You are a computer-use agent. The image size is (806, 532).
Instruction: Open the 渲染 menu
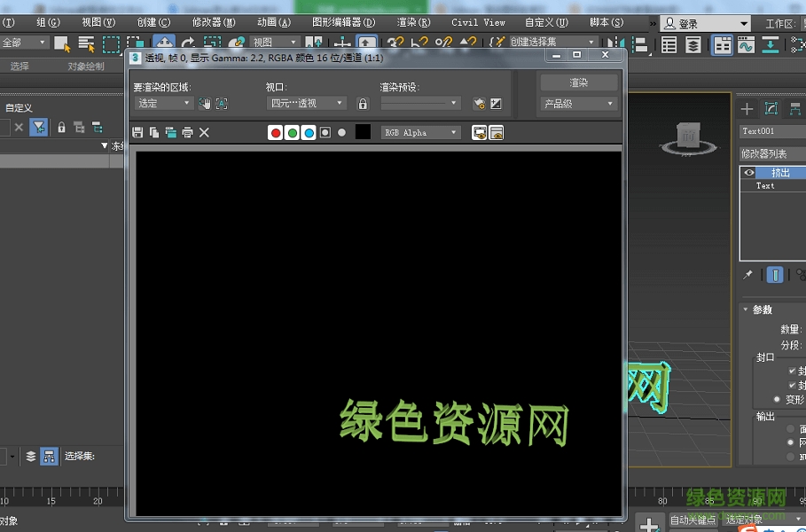[415, 22]
